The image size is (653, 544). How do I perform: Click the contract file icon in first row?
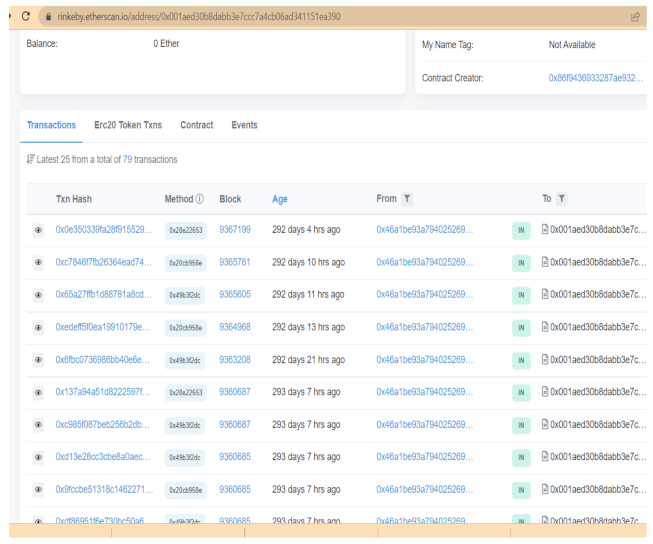point(546,230)
